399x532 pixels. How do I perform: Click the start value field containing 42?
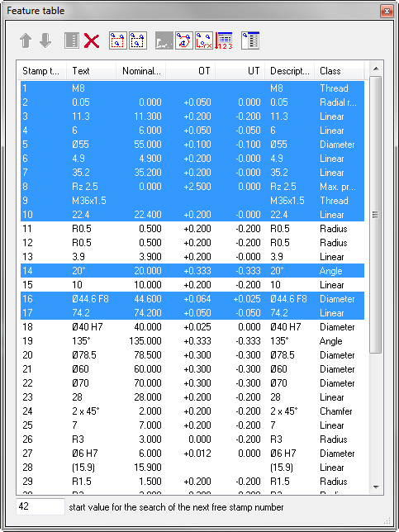40,506
